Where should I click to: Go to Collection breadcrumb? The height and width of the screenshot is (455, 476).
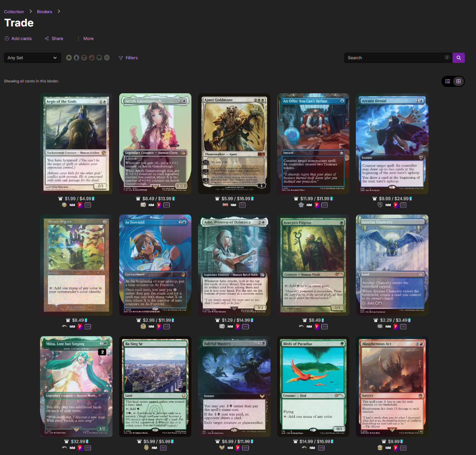[x=14, y=11]
